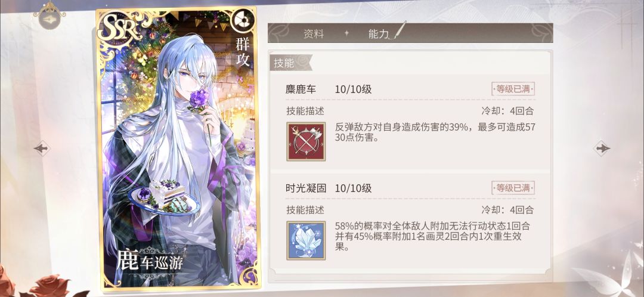The width and height of the screenshot is (644, 297).
Task: Tap 等级已满 button for 麋鹿车
Action: coord(513,89)
